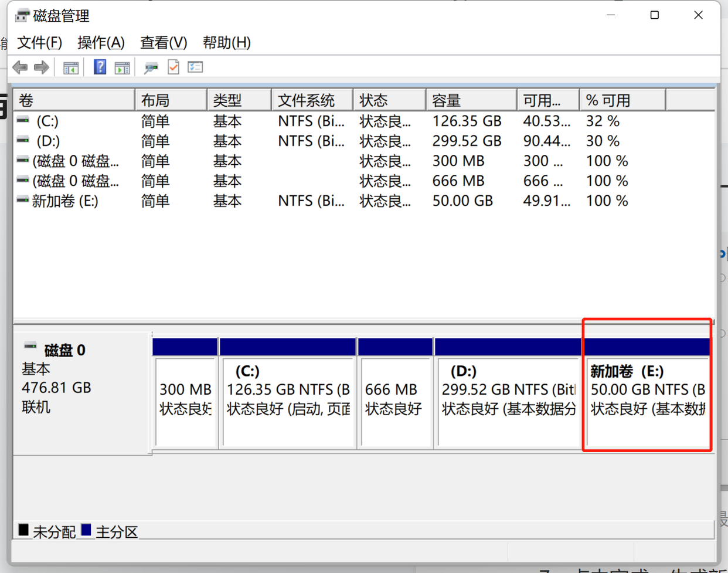This screenshot has height=573, width=728.
Task: Sort by the 状态 column header
Action: [389, 100]
